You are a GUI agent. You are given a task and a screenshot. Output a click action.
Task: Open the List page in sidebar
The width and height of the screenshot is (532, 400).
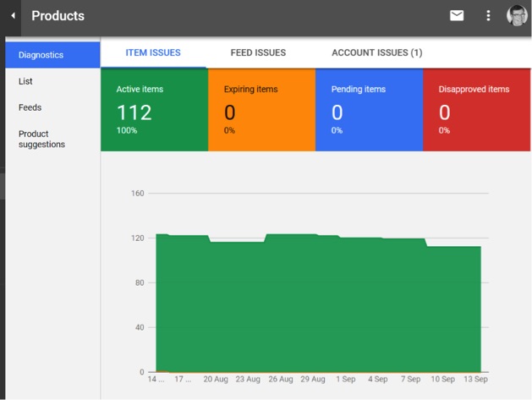(x=25, y=81)
